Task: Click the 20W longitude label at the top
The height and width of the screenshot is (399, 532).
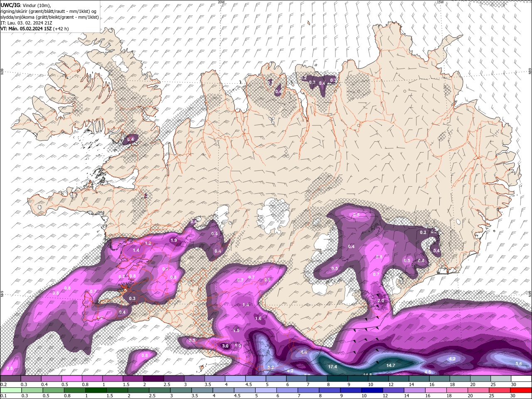Action: [x=221, y=2]
